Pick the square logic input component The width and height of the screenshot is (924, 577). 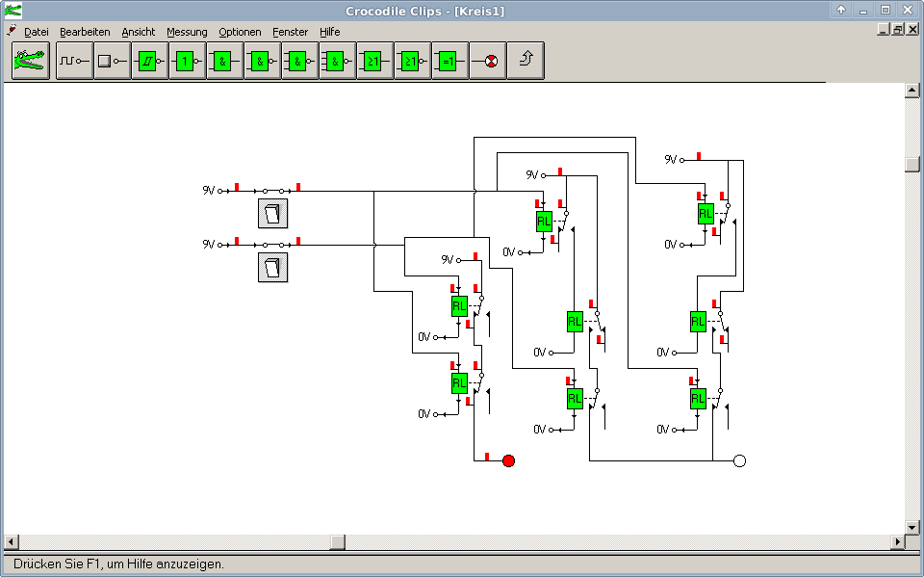tap(112, 61)
